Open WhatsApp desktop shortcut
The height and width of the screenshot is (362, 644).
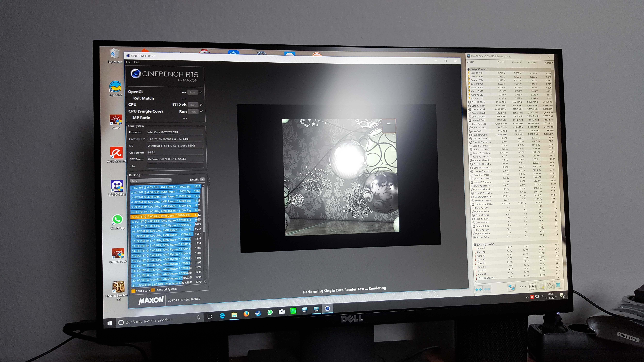pyautogui.click(x=117, y=222)
